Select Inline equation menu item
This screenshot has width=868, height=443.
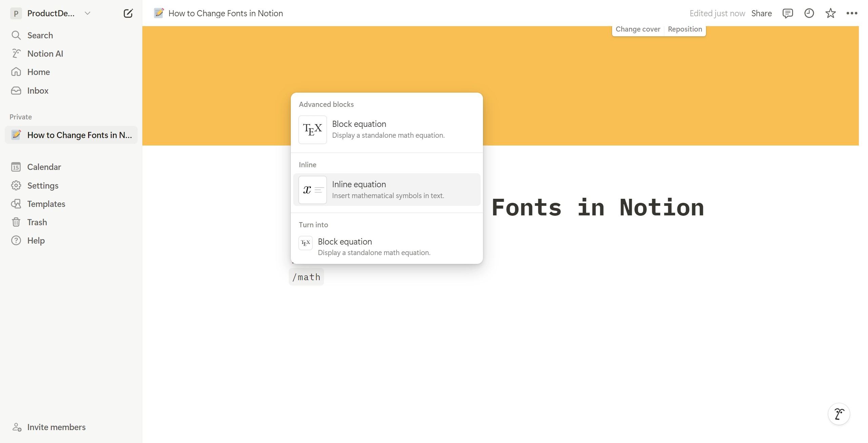point(387,190)
